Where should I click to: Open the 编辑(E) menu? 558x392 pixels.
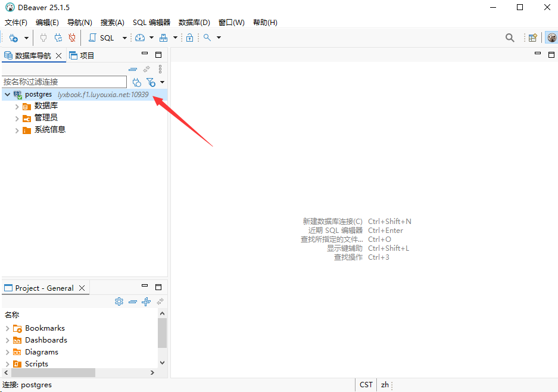point(47,23)
